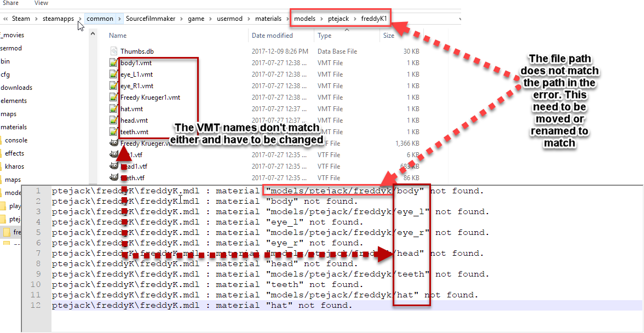
Task: Expand chevron after usermod in address bar
Action: click(x=249, y=19)
